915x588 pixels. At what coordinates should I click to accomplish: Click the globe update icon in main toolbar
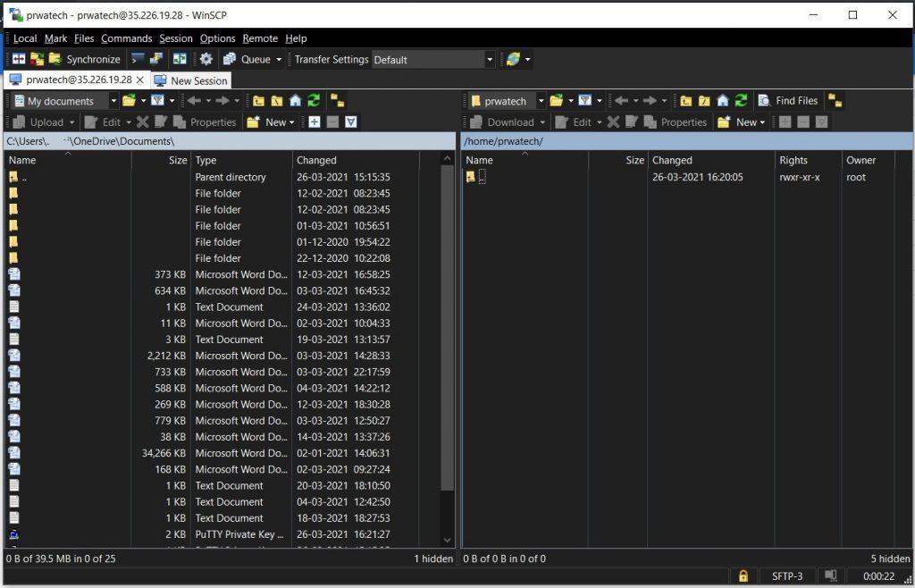[x=513, y=59]
